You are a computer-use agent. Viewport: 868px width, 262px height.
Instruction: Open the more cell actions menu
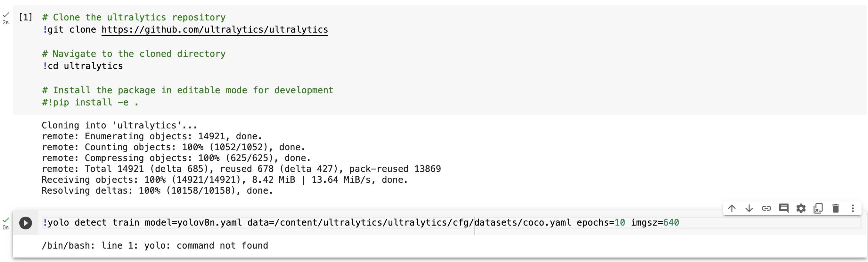(853, 209)
